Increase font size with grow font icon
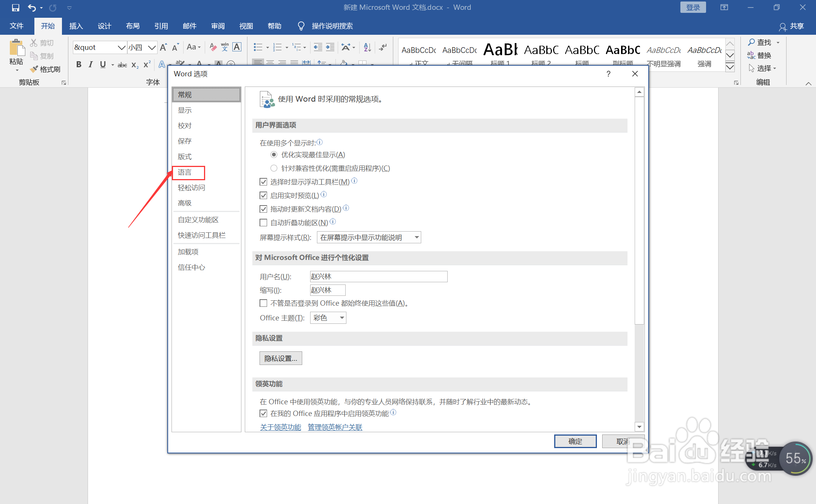 point(164,47)
